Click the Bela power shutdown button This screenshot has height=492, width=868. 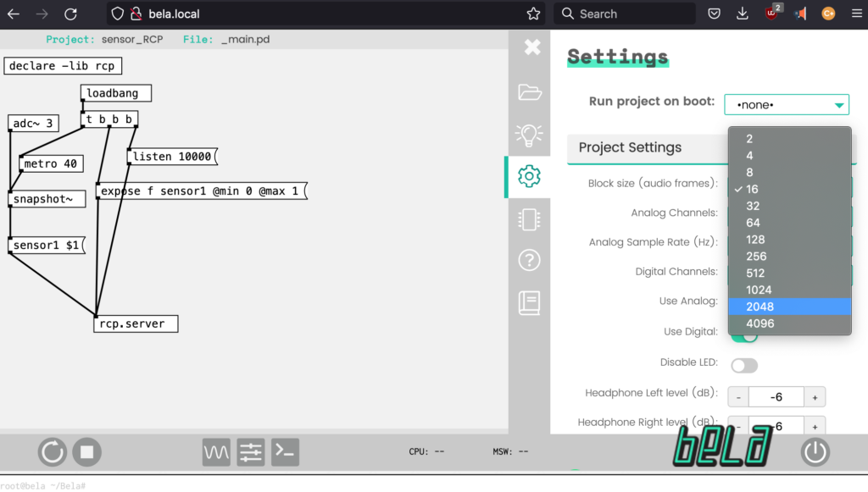815,452
